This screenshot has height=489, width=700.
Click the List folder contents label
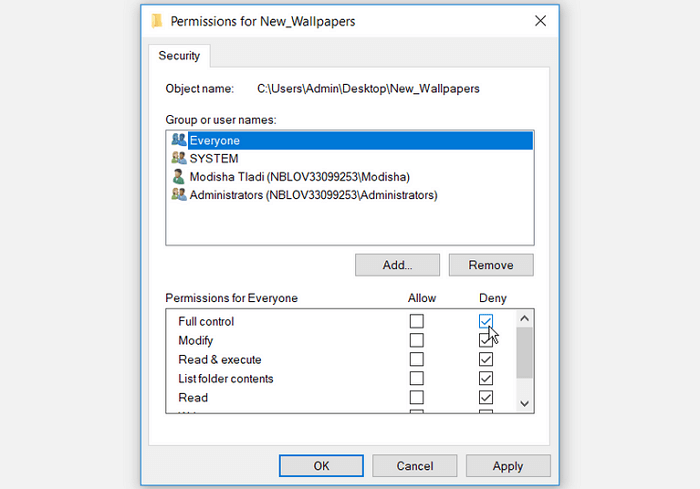tap(225, 379)
